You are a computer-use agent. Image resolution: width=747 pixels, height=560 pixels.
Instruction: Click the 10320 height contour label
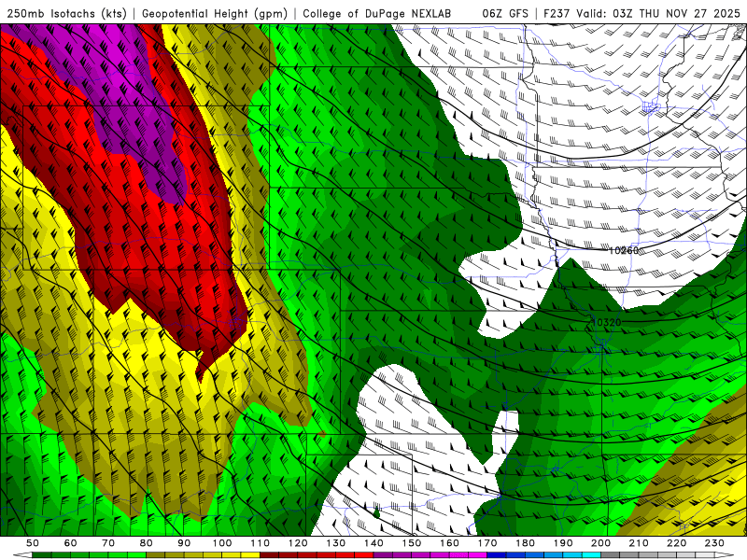pos(606,322)
